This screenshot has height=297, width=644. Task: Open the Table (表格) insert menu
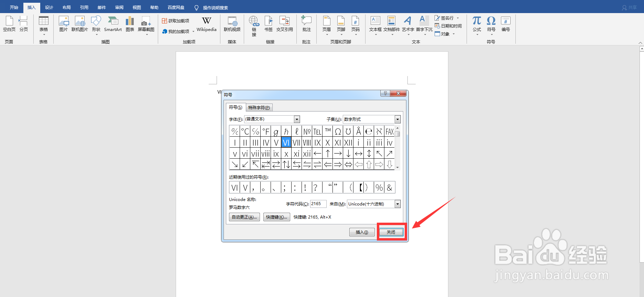(x=43, y=25)
